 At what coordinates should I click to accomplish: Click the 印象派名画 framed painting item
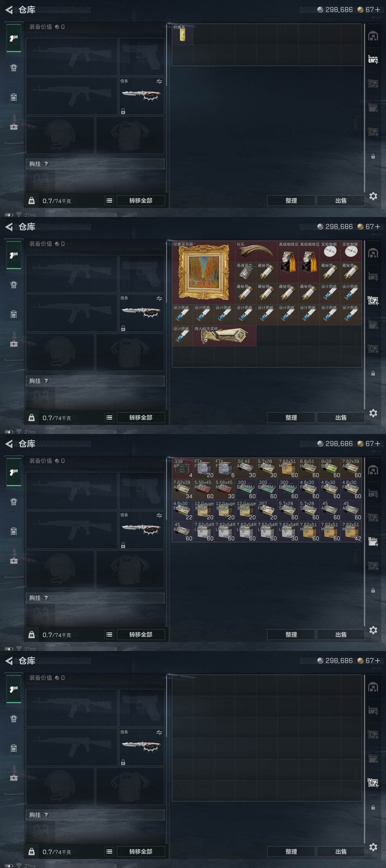203,272
